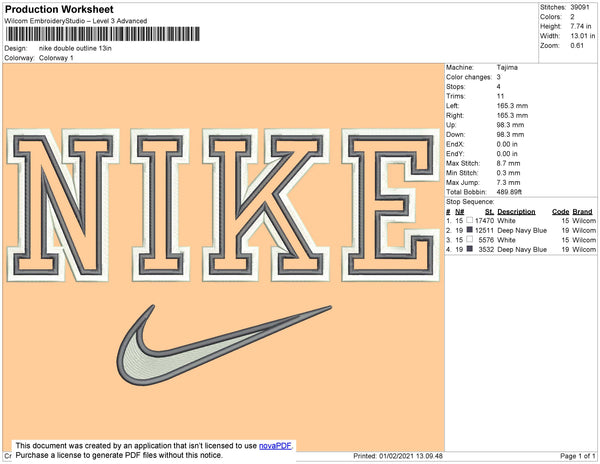Click the 'Stop Sequence:' label
This screenshot has width=600, height=464.
point(470,202)
